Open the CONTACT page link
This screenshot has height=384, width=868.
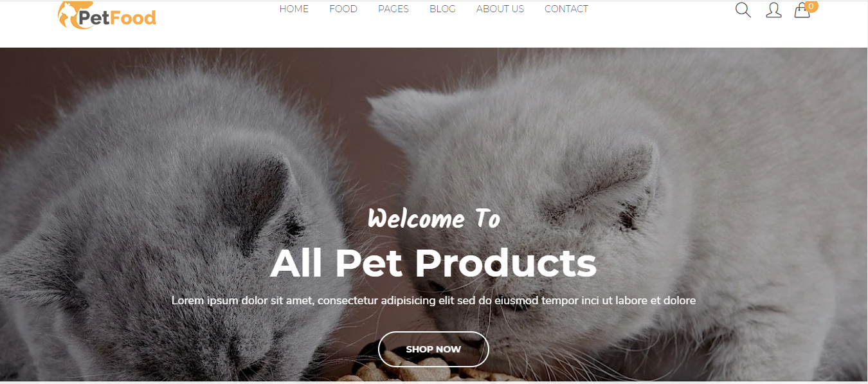[566, 9]
